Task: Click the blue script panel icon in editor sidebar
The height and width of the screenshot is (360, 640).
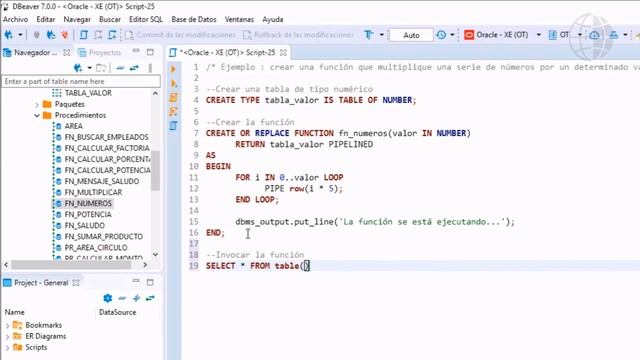Action: pos(173,126)
